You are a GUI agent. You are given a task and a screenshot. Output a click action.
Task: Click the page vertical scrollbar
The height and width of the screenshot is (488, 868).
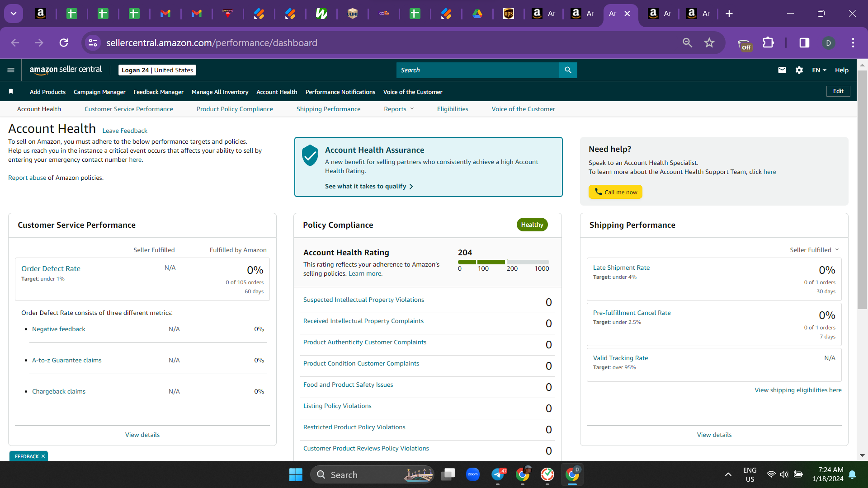point(862,190)
